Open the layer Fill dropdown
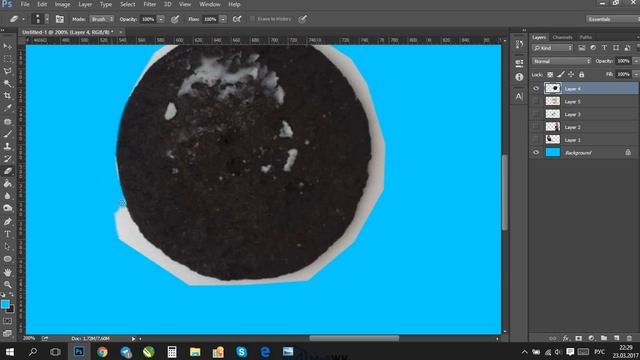The image size is (640, 360). point(636,74)
